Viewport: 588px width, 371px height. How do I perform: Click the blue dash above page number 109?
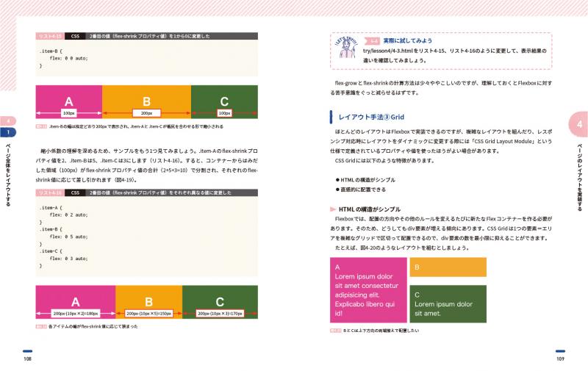560,351
